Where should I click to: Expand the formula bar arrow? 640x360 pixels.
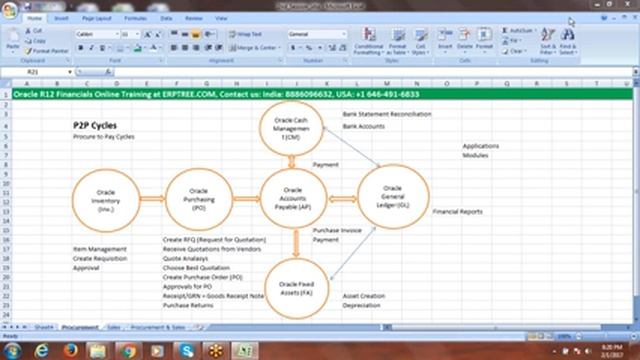tap(636, 72)
